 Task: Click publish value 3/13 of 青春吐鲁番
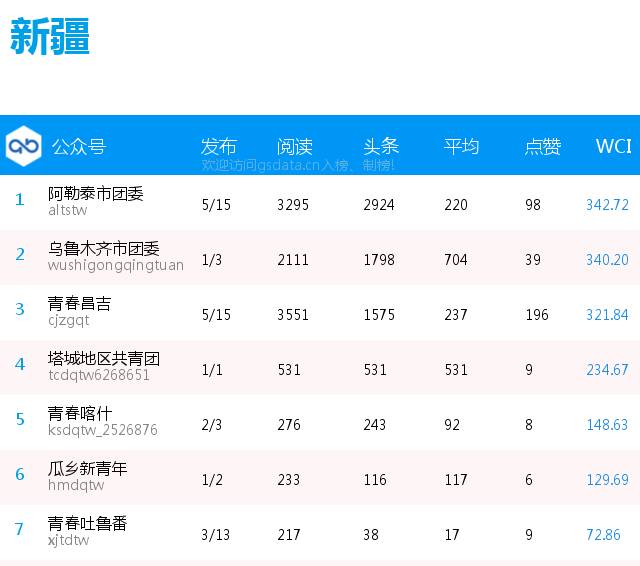(216, 535)
